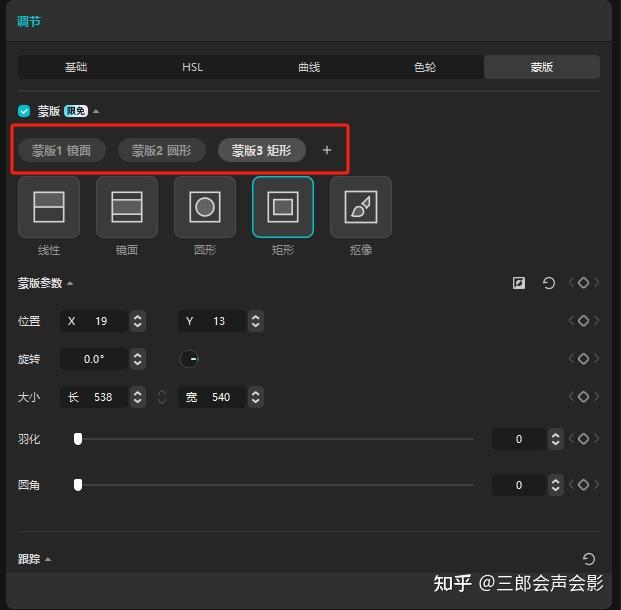Click the 羽化 value stepper arrows
The image size is (621, 610).
555,439
